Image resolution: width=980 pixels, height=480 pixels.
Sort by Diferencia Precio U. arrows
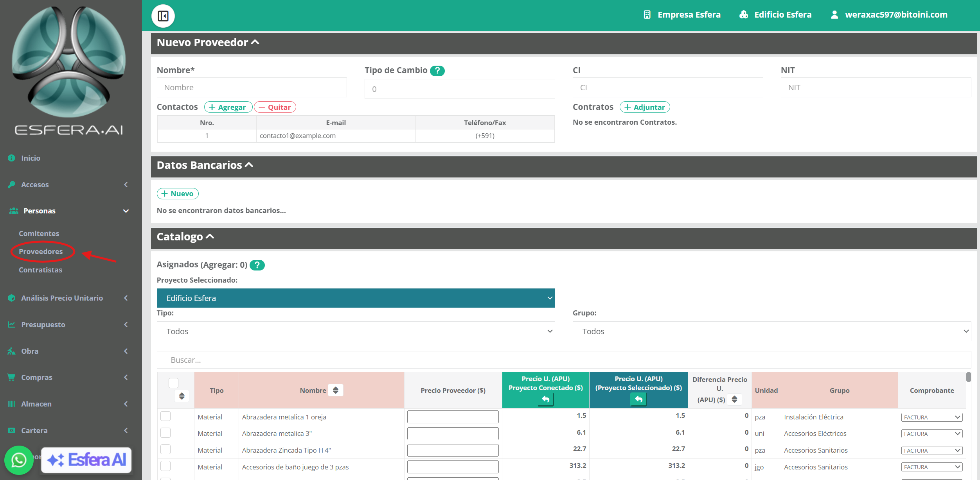[x=734, y=399]
